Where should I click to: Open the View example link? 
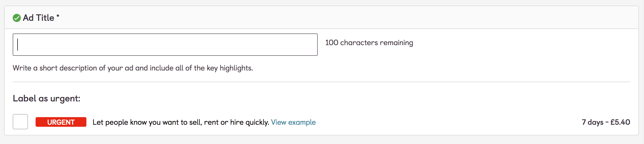tap(293, 122)
